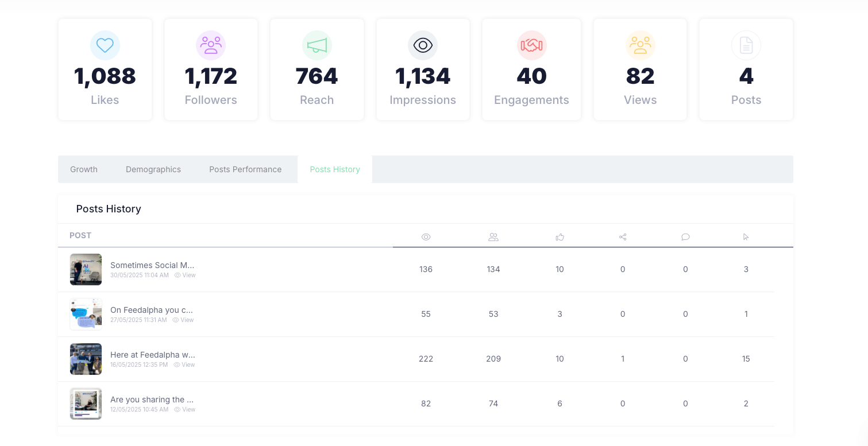Click the megaphone icon above Reach
Image resolution: width=868 pixels, height=446 pixels.
coord(317,45)
